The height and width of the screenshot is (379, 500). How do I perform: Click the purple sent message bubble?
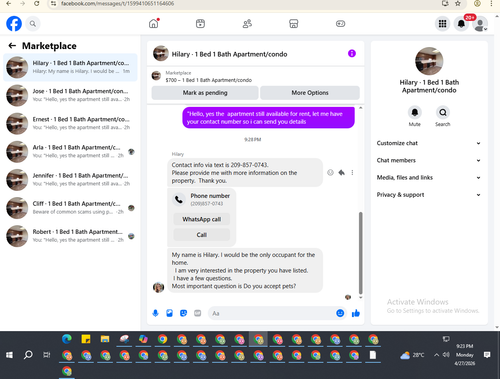pos(268,118)
